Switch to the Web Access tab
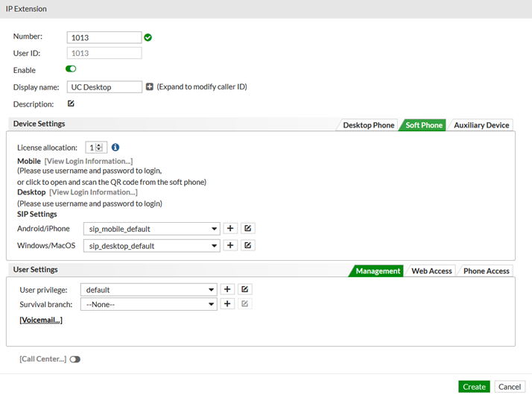Viewport: 532px width, 398px height. click(431, 271)
